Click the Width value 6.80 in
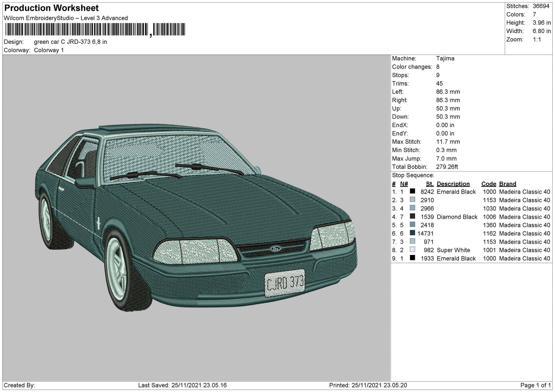The image size is (555, 392). tap(542, 31)
